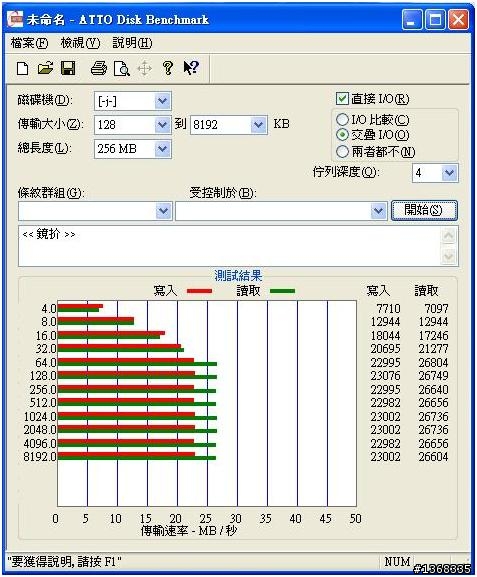
Task: Click the read value 26604
Action: pyautogui.click(x=434, y=457)
